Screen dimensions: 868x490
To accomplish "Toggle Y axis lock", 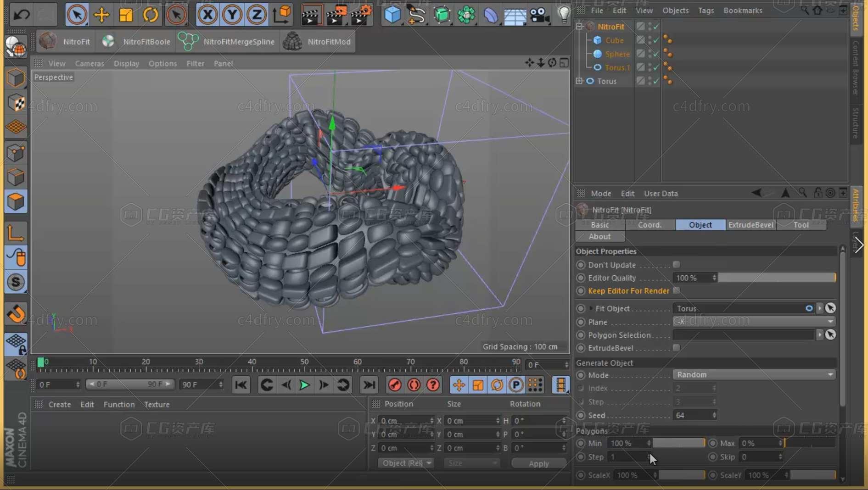I will coord(232,15).
